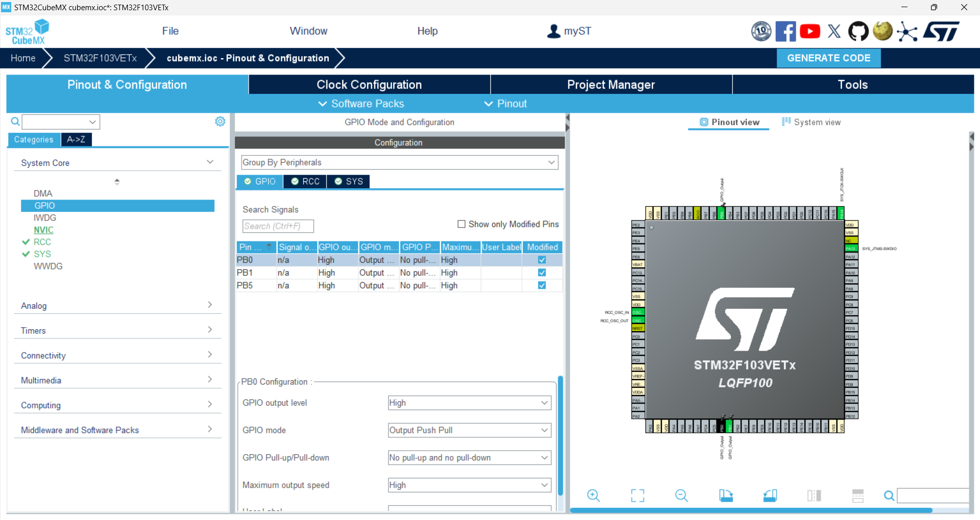Click the collapse arrows beside Pinout view
The image size is (980, 520).
[971, 141]
